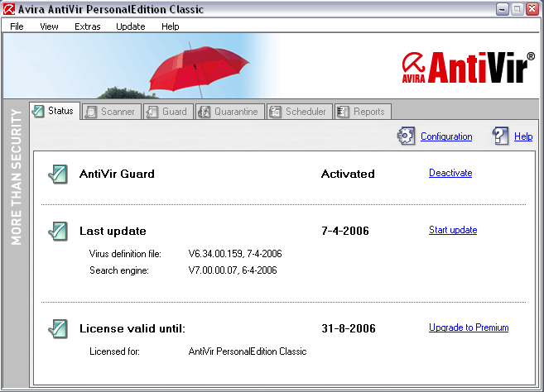Click the Virus definition file label
This screenshot has width=544, height=392.
(125, 254)
